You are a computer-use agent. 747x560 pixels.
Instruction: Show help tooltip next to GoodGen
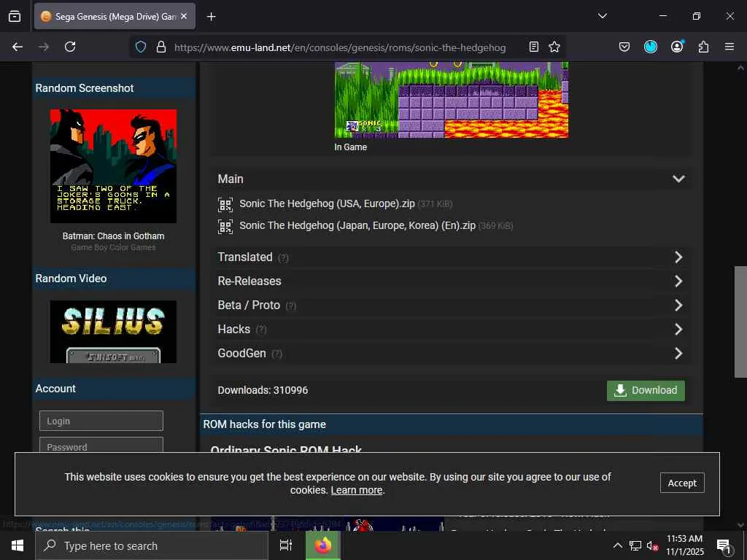click(x=276, y=354)
